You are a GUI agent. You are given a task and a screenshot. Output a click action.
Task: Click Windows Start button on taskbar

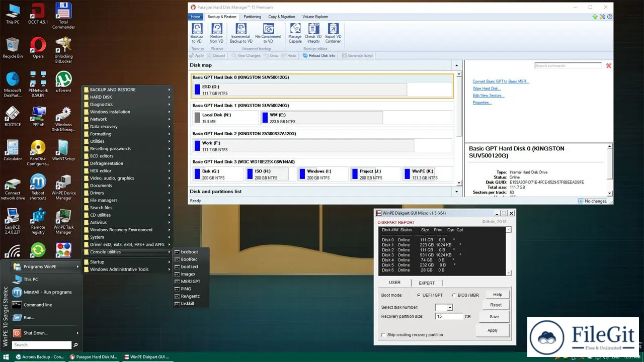click(x=6, y=357)
